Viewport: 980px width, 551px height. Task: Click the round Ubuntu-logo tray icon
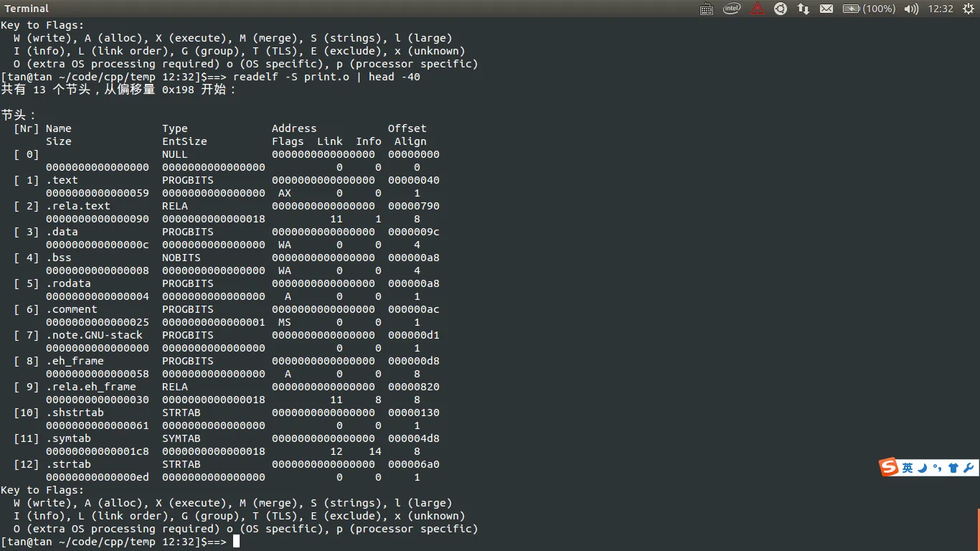coord(781,9)
